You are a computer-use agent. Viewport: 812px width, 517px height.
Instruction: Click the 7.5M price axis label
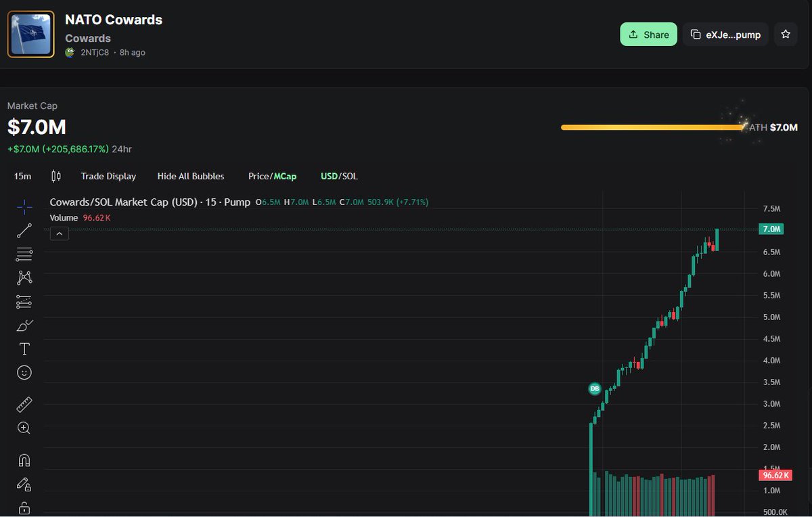[x=771, y=208]
